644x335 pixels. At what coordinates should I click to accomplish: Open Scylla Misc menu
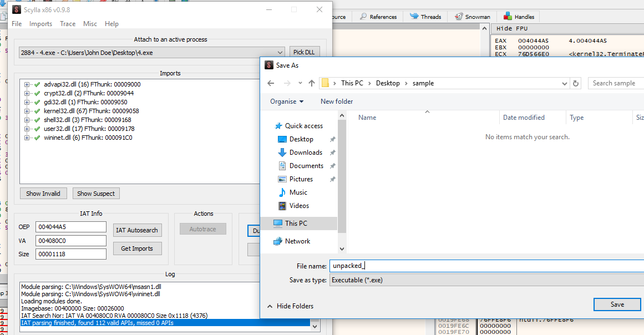tap(90, 24)
